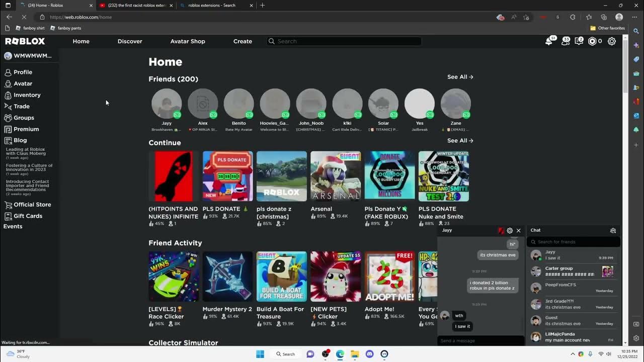Viewport: 644px width, 362px height.
Task: Open friend Alex's avatar
Action: coord(203,104)
